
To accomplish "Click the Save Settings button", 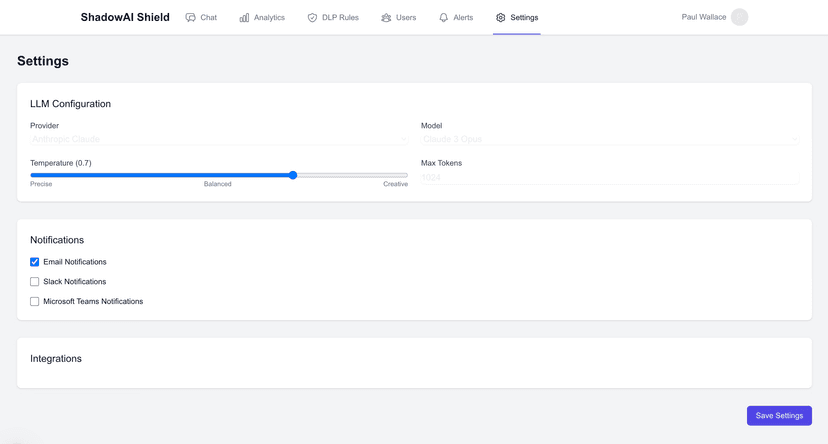I will 779,415.
